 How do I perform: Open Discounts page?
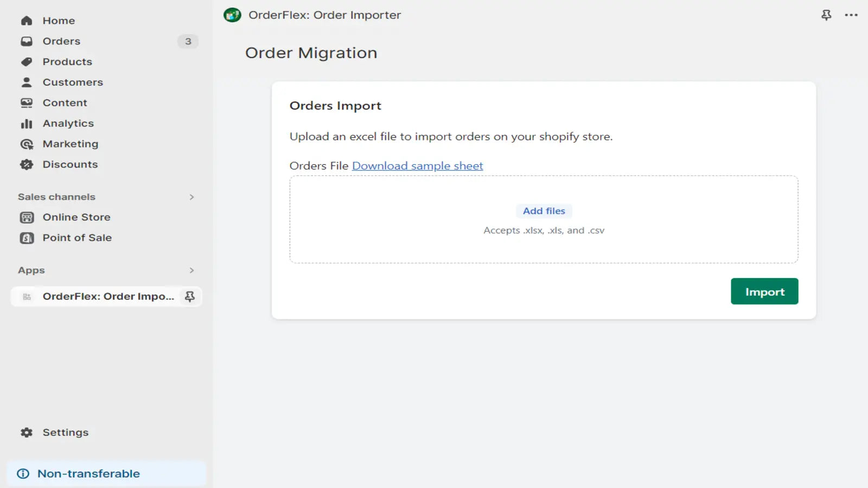(70, 165)
